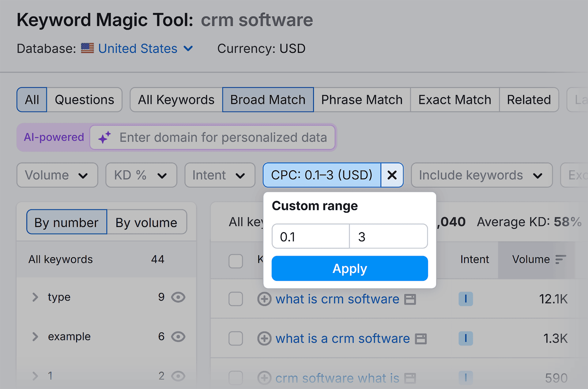Open the KD % filter dropdown
This screenshot has width=588, height=389.
(141, 175)
